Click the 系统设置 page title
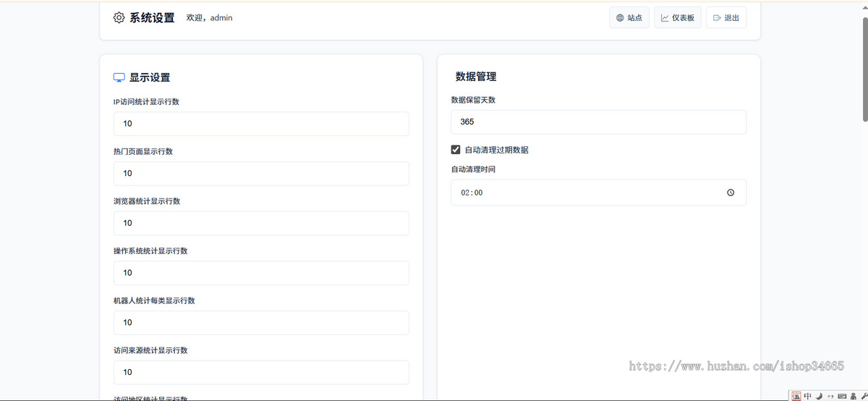This screenshot has width=868, height=401. click(x=152, y=18)
